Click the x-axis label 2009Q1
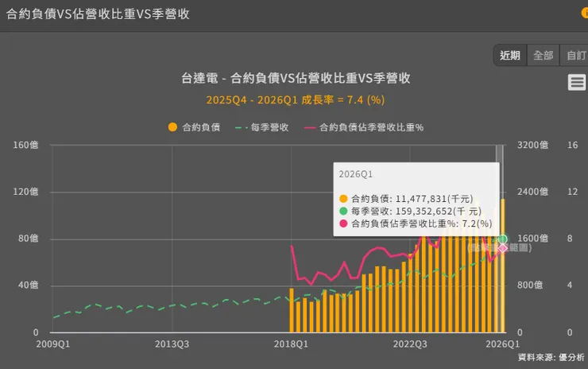Viewport: 588px width, 369px height. (x=53, y=344)
